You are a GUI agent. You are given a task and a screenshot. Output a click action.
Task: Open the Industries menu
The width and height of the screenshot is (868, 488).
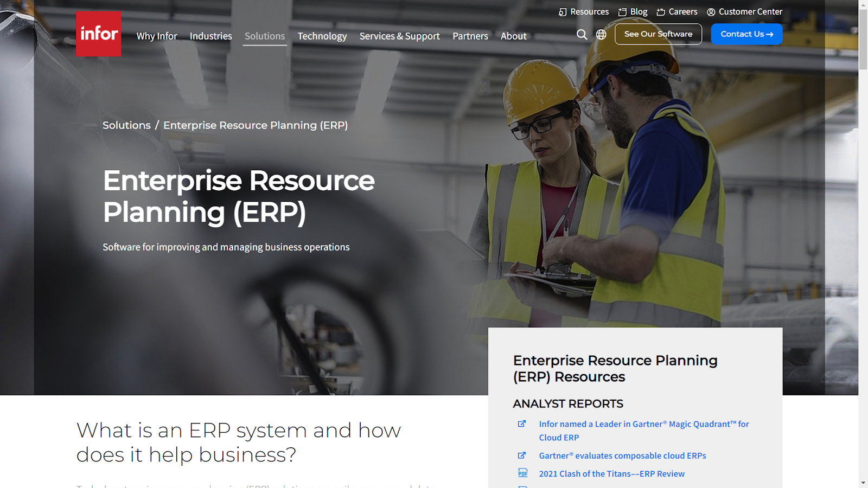point(211,36)
